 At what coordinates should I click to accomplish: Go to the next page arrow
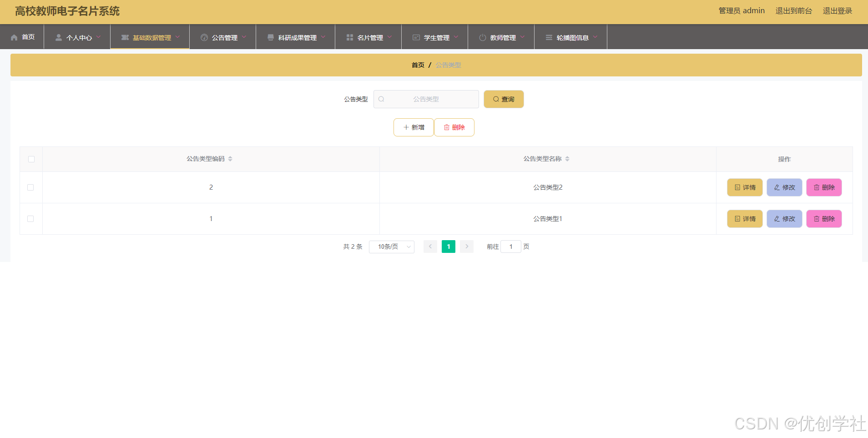pyautogui.click(x=467, y=247)
